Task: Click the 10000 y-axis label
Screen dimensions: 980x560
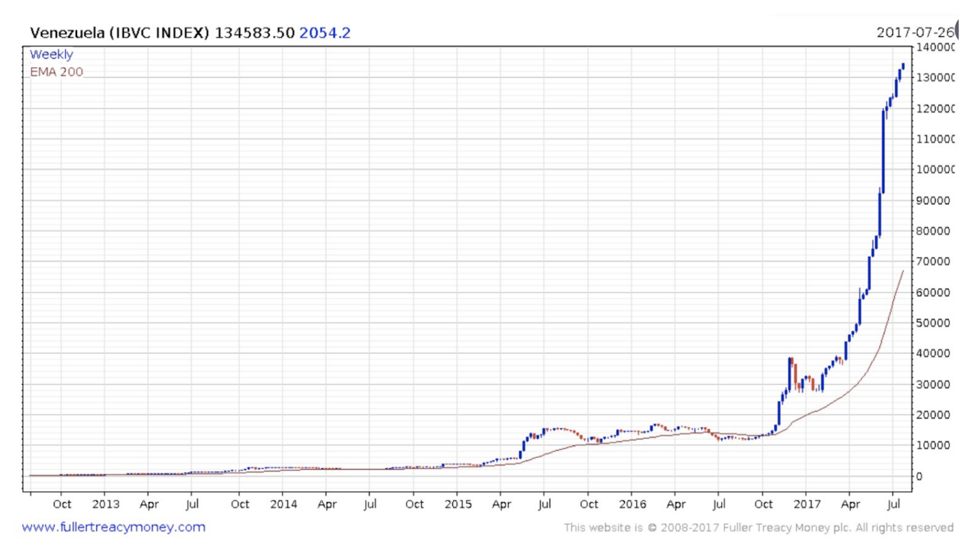Action: pos(933,445)
